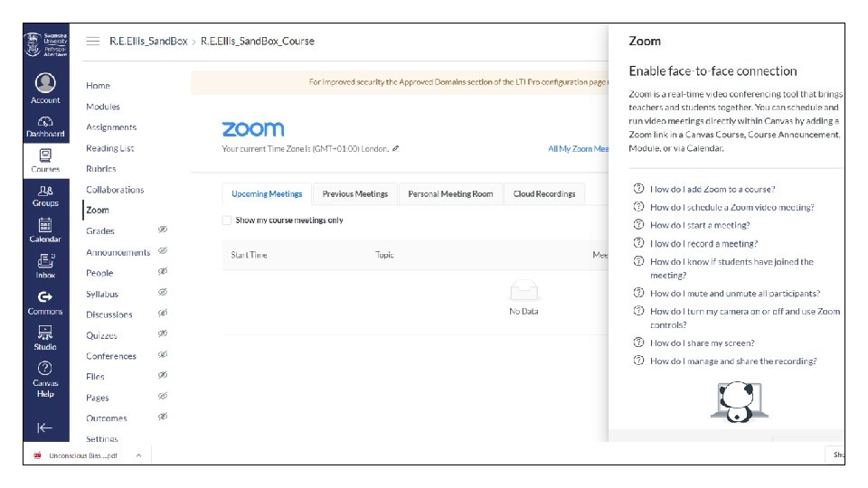
Task: Open the Account avatar in global navigation
Action: point(45,83)
